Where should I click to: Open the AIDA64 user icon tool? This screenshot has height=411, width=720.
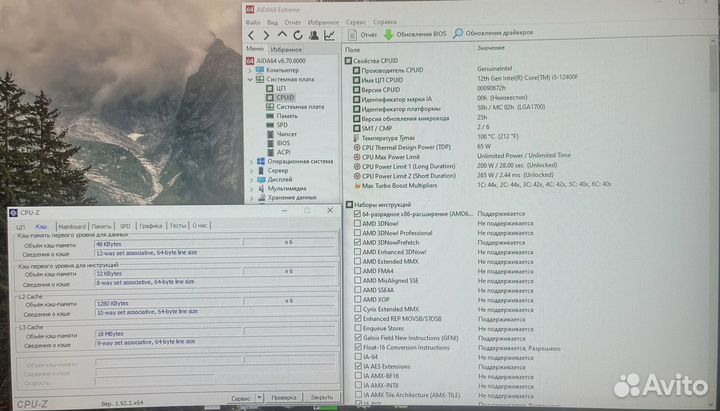314,35
